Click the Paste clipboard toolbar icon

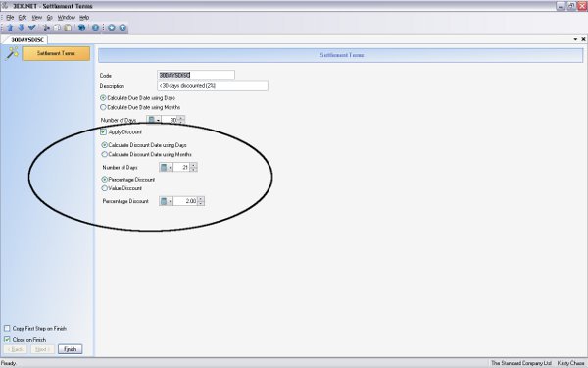(x=68, y=27)
